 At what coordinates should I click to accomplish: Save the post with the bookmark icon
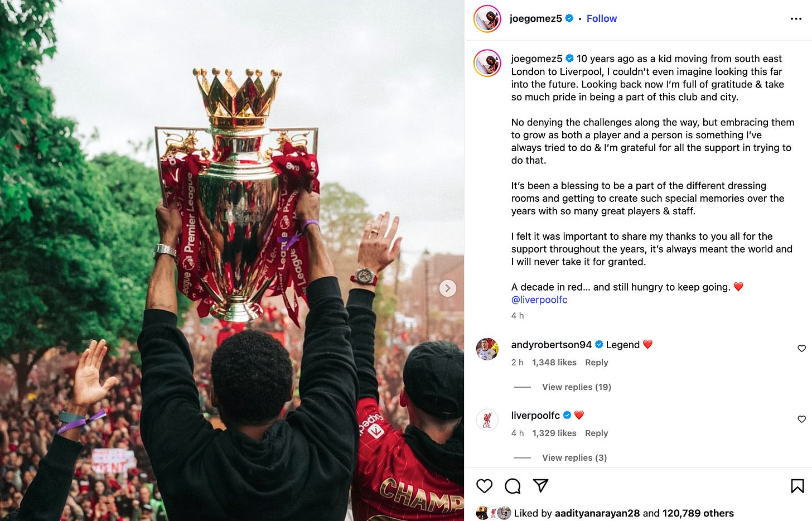[797, 486]
